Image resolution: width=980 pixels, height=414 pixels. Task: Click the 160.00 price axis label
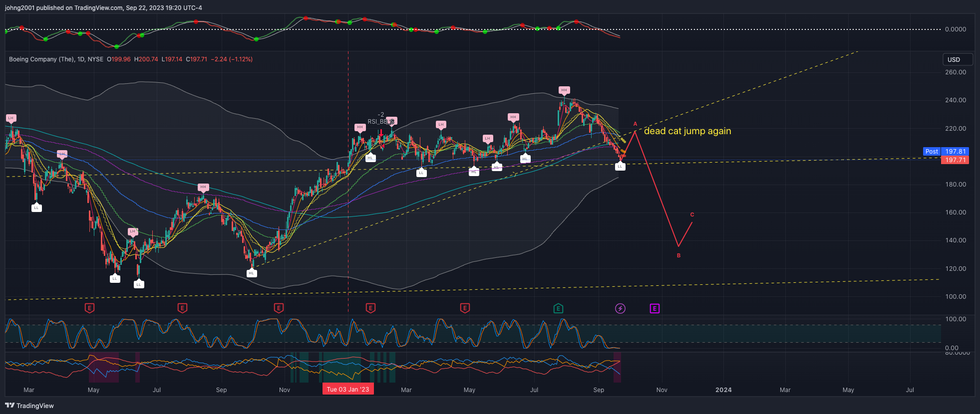pyautogui.click(x=956, y=212)
